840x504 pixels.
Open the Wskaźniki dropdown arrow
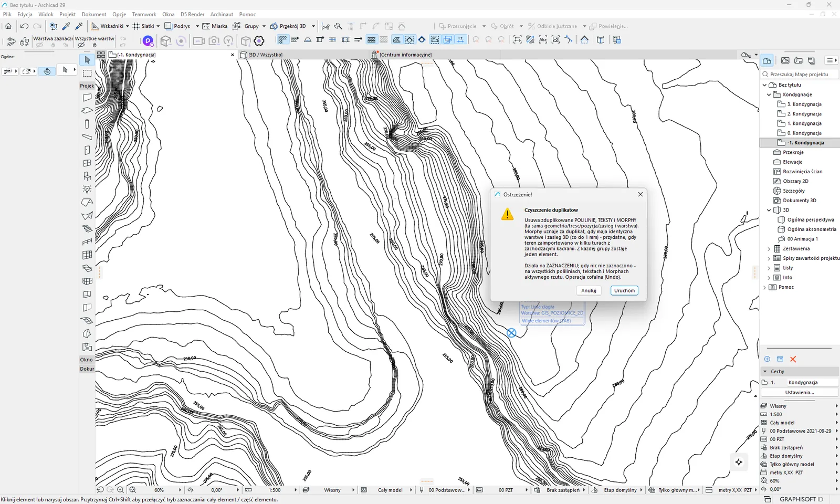coord(127,26)
